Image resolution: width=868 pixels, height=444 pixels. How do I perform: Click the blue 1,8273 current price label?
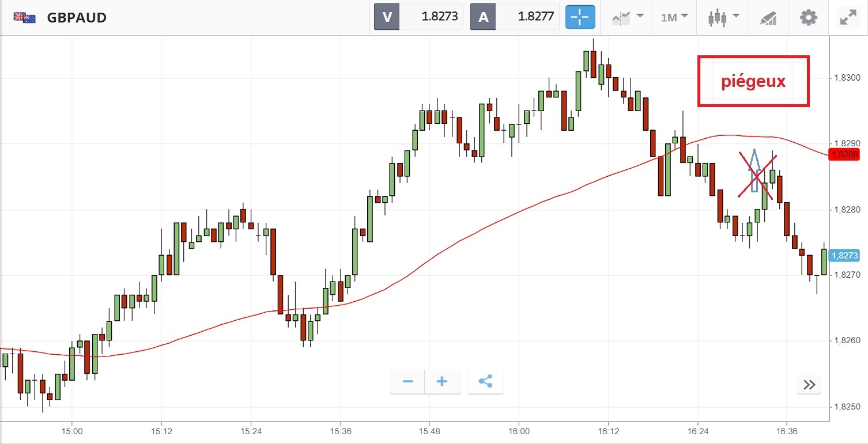pyautogui.click(x=845, y=256)
